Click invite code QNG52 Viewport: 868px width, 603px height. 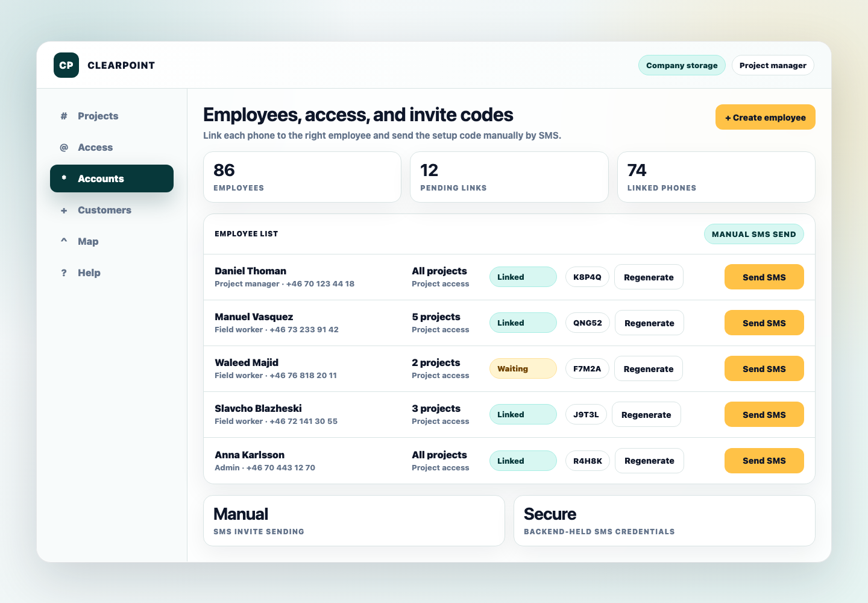[588, 323]
